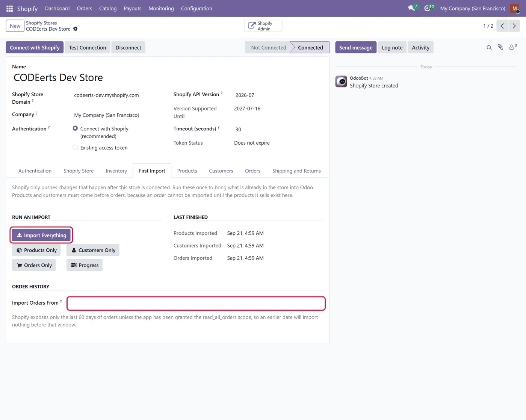Select Existing access token radio option
The width and height of the screenshot is (526, 420).
click(x=75, y=148)
